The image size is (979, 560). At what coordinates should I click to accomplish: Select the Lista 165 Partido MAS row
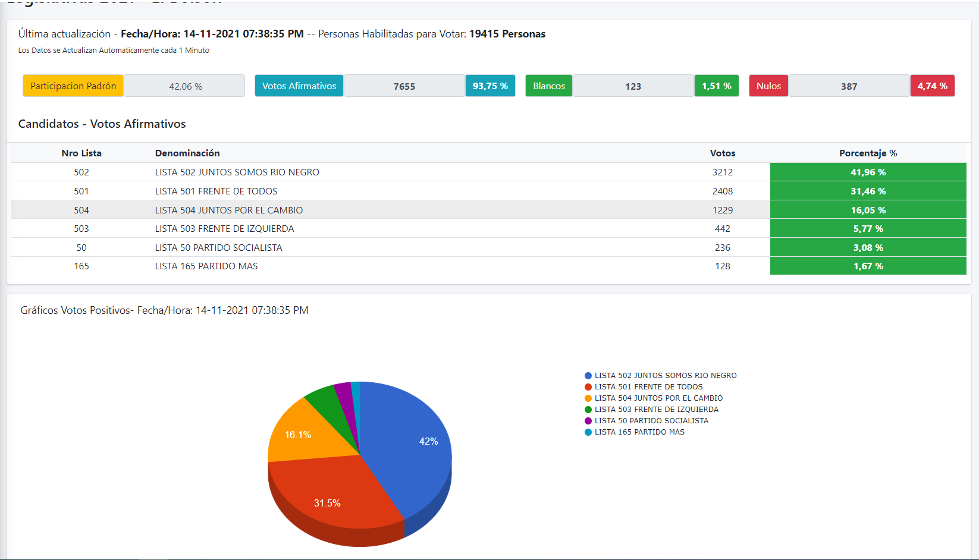pyautogui.click(x=488, y=266)
